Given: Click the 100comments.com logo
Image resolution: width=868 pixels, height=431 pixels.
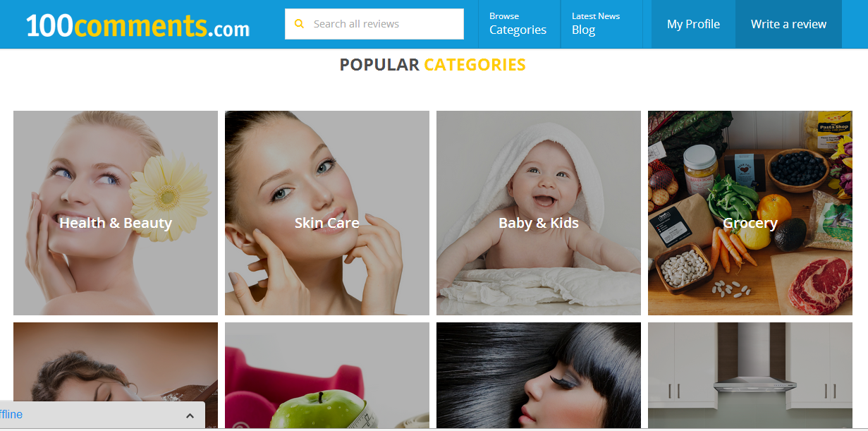Looking at the screenshot, I should 137,26.
